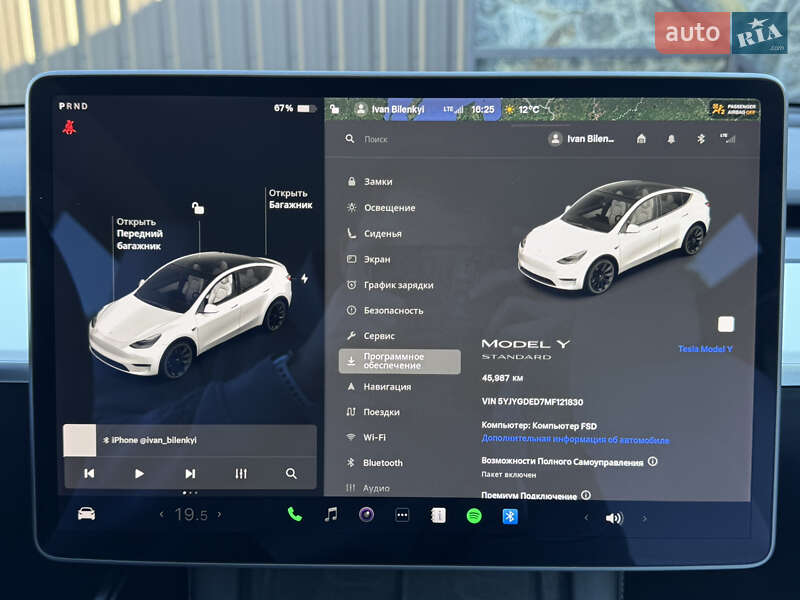Tap the LTE signal icon in header
This screenshot has width=800, height=600.
pyautogui.click(x=728, y=138)
